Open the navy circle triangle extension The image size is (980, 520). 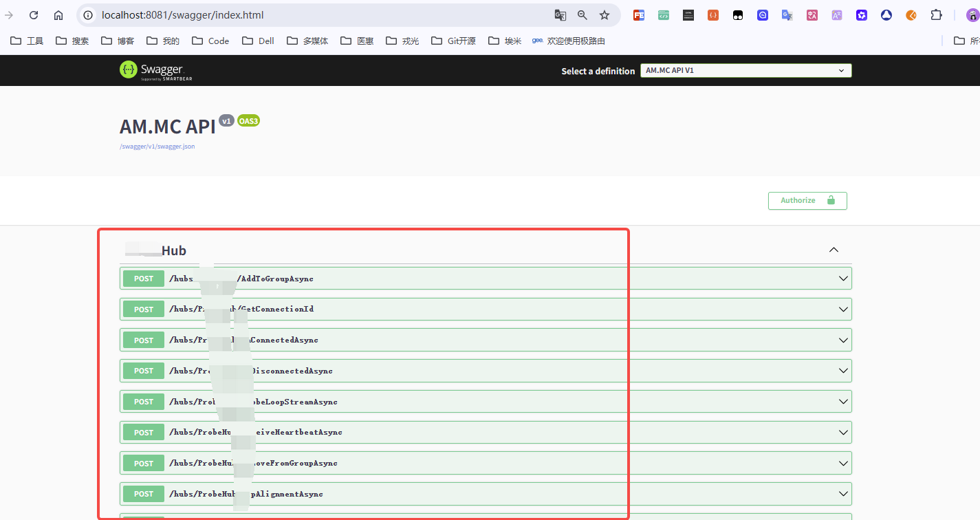pos(886,15)
